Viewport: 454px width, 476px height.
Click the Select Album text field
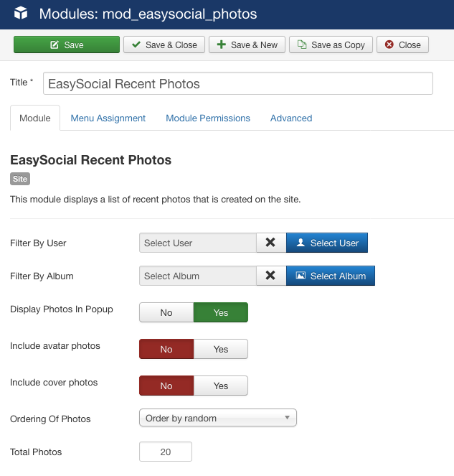pos(198,276)
